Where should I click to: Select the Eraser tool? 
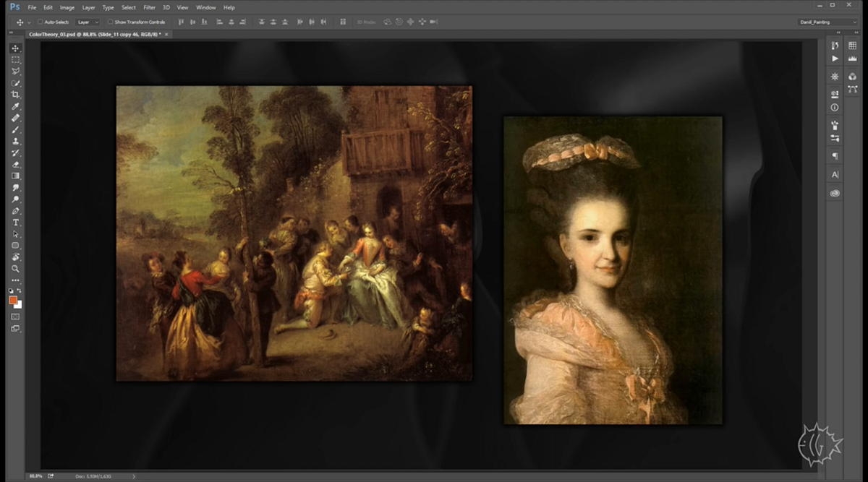pyautogui.click(x=15, y=164)
